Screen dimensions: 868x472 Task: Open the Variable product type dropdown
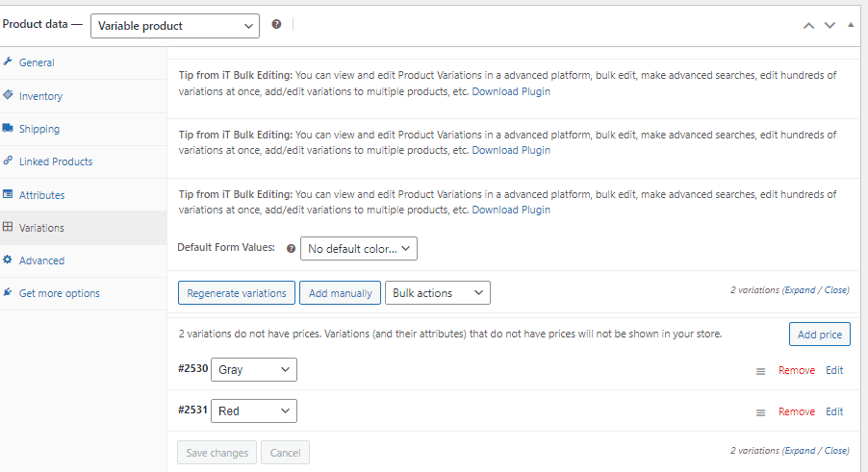pyautogui.click(x=174, y=26)
